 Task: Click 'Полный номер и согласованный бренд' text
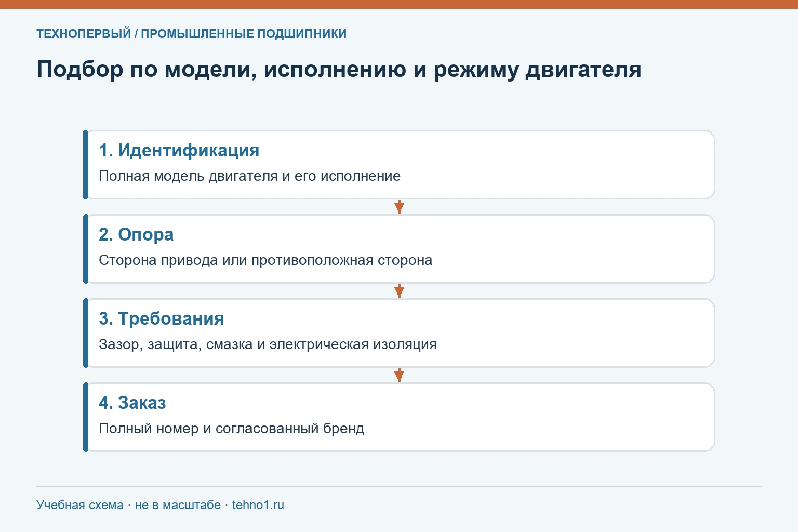[231, 429]
